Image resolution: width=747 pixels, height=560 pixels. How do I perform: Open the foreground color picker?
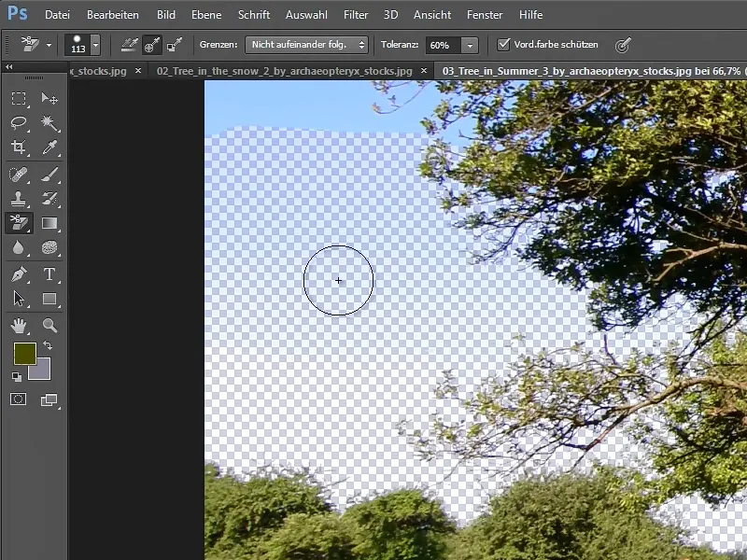coord(25,354)
